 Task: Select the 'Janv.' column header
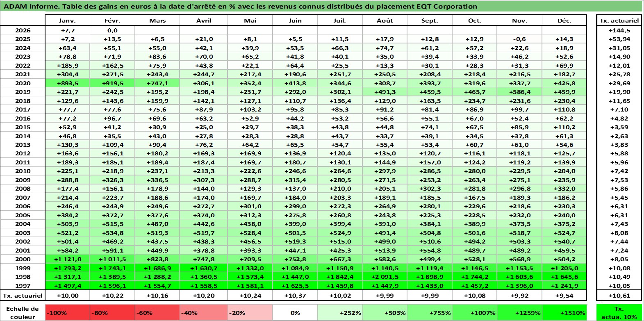click(67, 20)
